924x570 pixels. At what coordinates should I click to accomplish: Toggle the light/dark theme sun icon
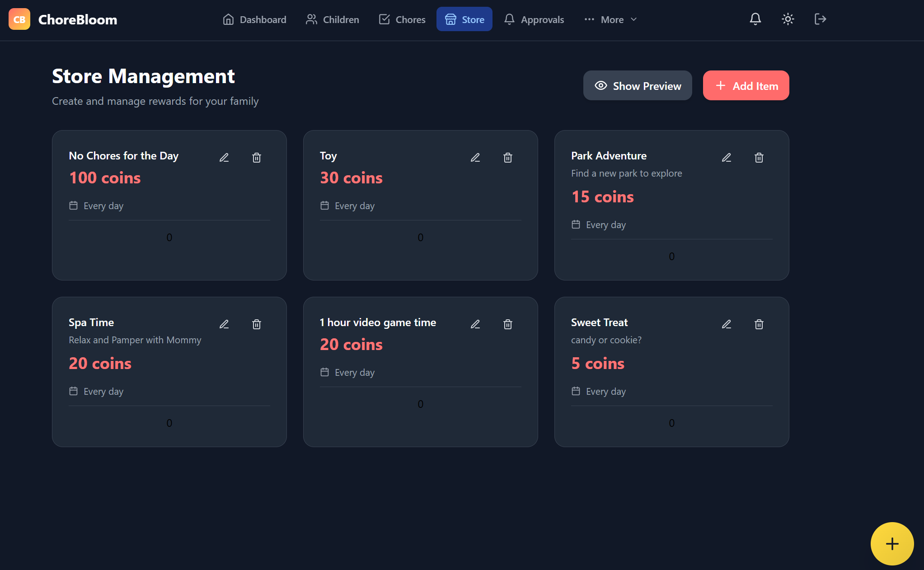(788, 19)
